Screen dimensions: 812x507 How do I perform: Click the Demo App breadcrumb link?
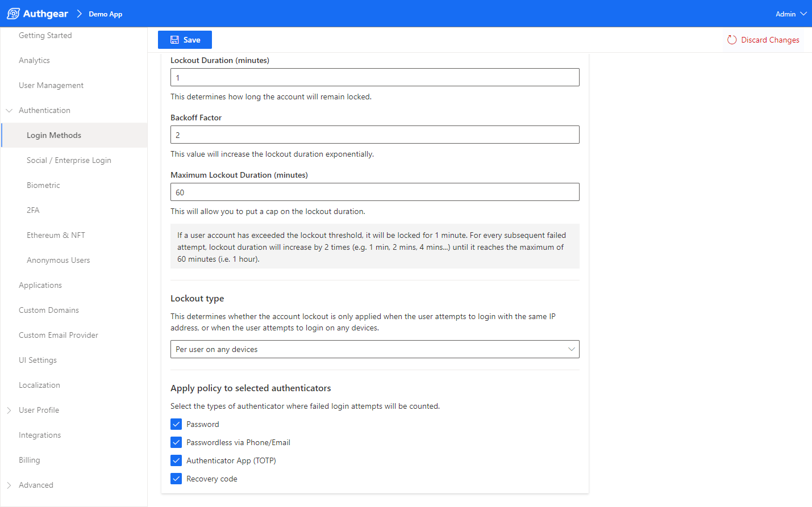pyautogui.click(x=105, y=14)
